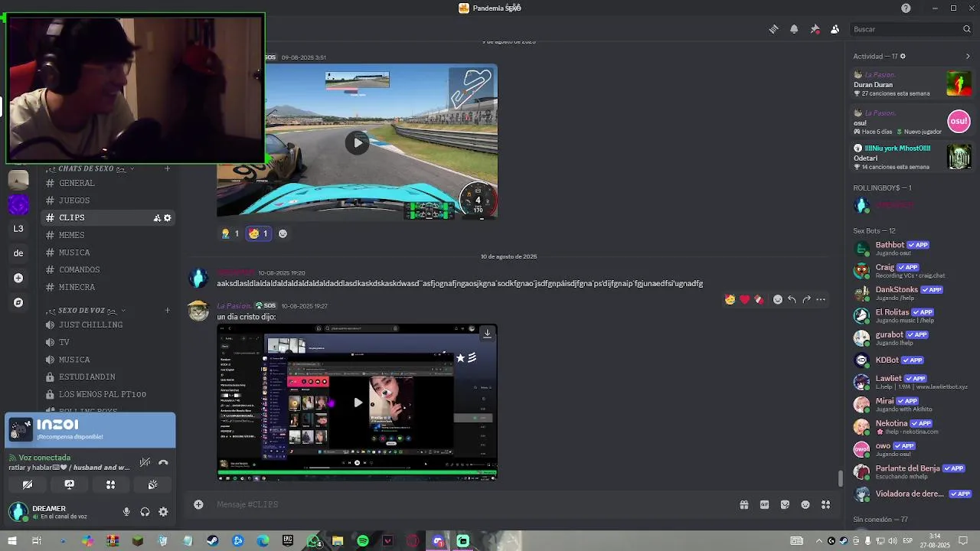Join the JUST CHILLING voice channel
Image resolution: width=980 pixels, height=551 pixels.
(x=109, y=324)
